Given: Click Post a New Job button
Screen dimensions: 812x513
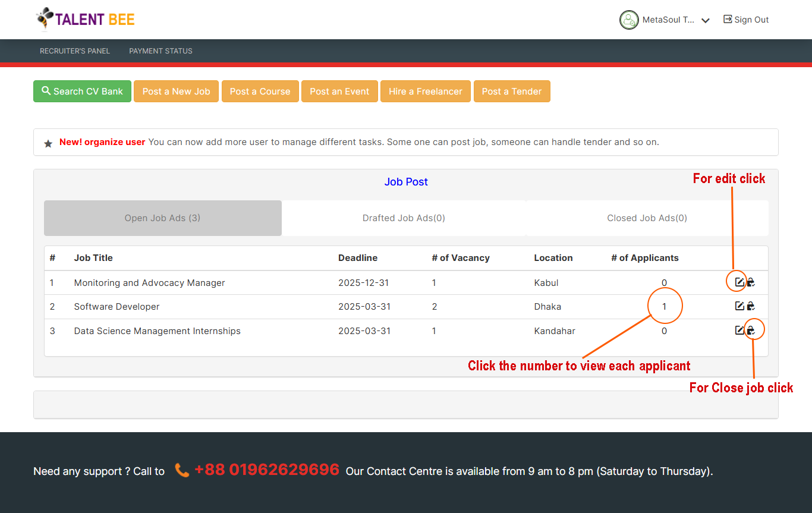Looking at the screenshot, I should (176, 92).
